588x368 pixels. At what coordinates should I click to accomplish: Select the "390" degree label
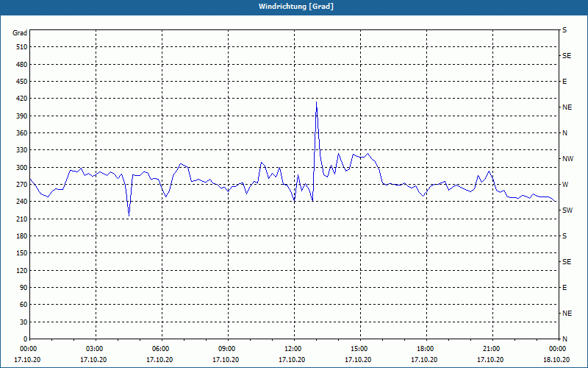pyautogui.click(x=22, y=116)
